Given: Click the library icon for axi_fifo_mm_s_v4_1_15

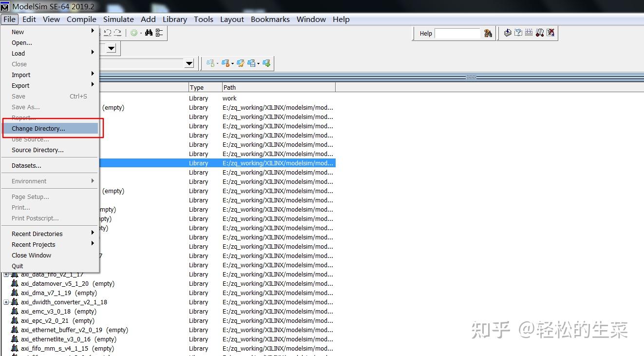Looking at the screenshot, I should pyautogui.click(x=15, y=348).
